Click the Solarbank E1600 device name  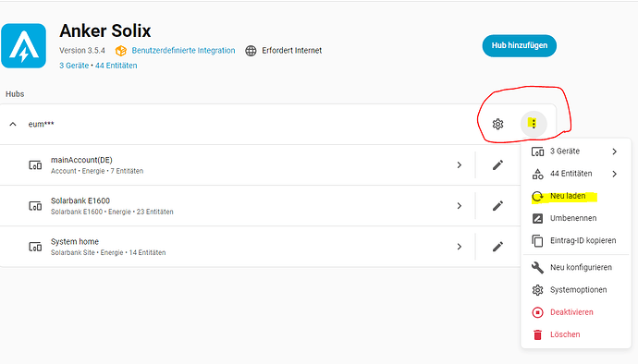click(80, 200)
